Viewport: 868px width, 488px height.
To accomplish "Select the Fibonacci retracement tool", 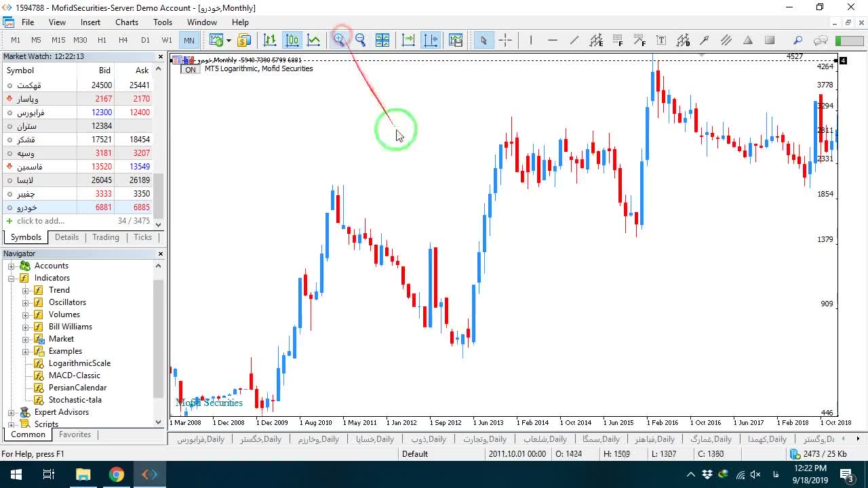I will pyautogui.click(x=618, y=40).
